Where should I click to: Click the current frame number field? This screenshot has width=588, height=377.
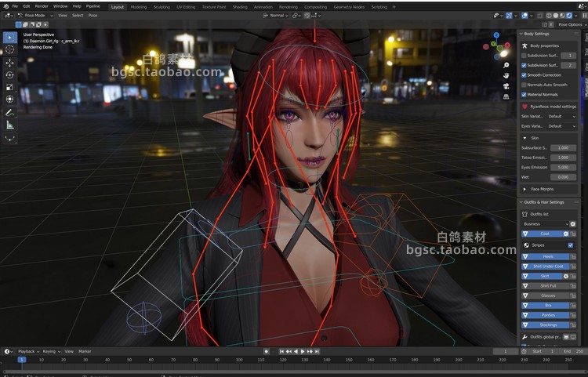tap(506, 351)
